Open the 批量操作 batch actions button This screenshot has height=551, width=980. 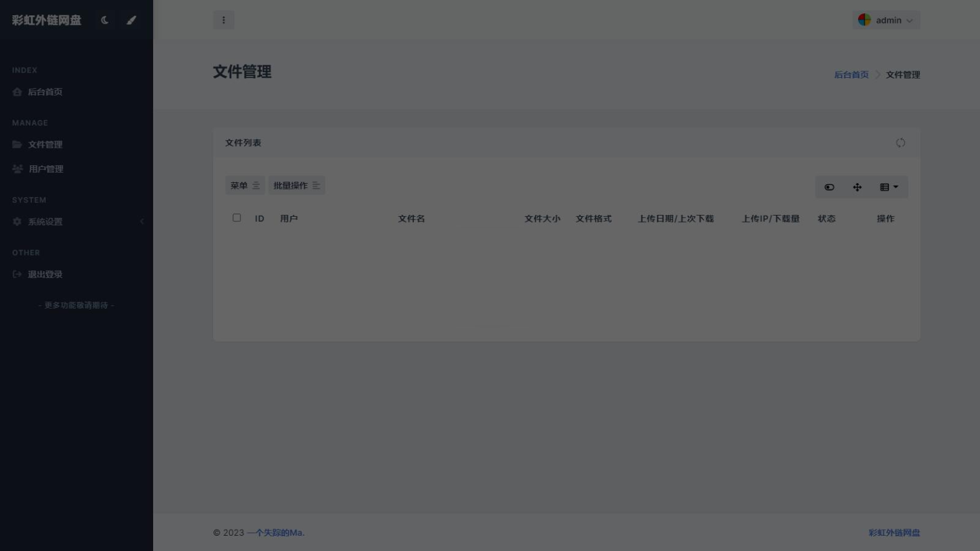296,186
